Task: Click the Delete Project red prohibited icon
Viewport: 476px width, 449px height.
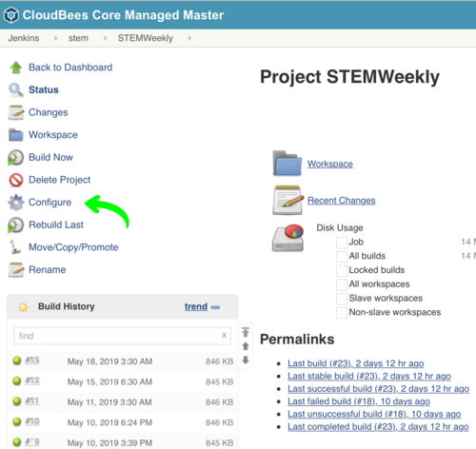Action: (16, 180)
